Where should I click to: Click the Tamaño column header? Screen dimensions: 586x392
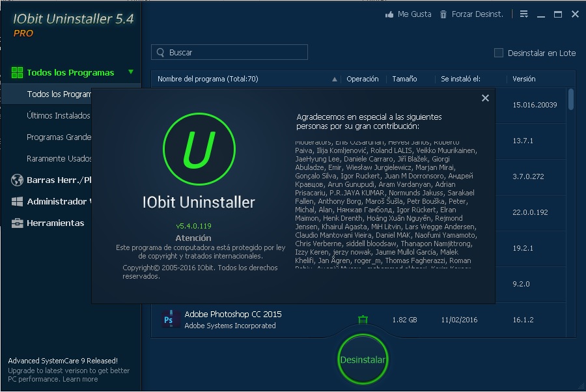click(x=404, y=79)
